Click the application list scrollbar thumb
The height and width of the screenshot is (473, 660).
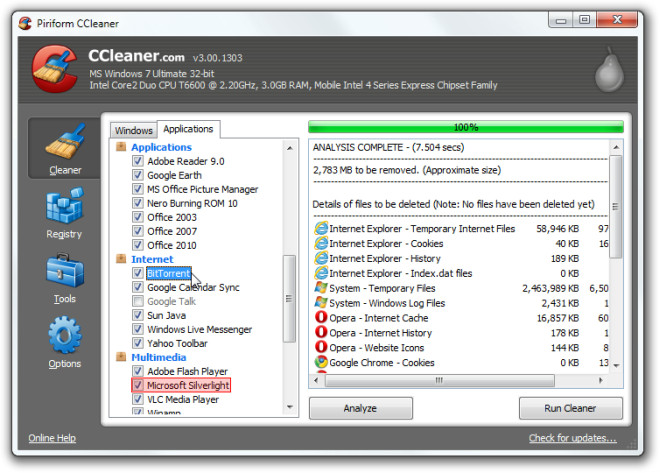point(290,298)
